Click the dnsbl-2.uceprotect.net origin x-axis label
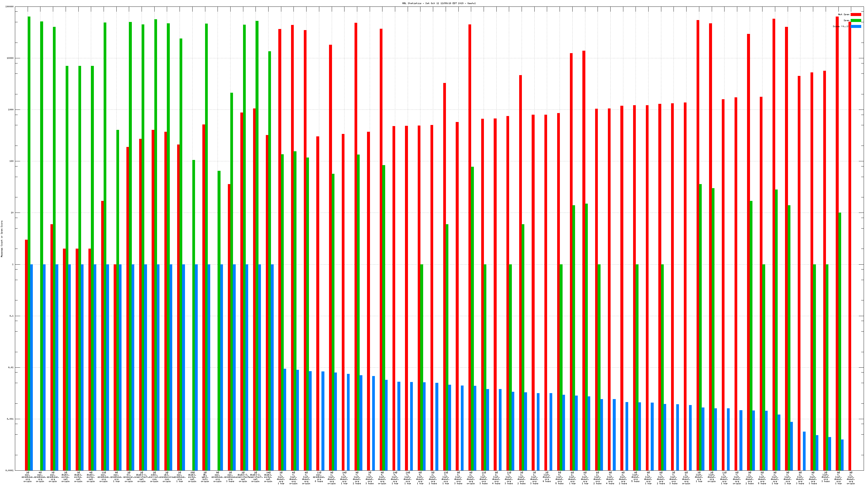The height and width of the screenshot is (488, 868). coord(256,477)
